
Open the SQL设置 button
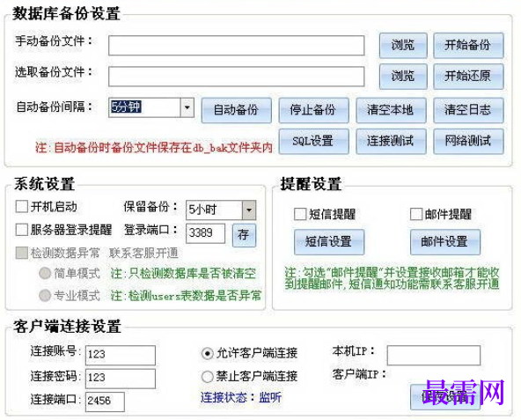[313, 142]
